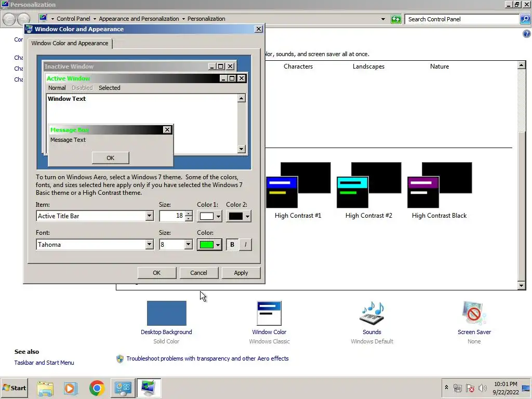
Task: Click the Disabled menu in preview
Action: click(82, 88)
